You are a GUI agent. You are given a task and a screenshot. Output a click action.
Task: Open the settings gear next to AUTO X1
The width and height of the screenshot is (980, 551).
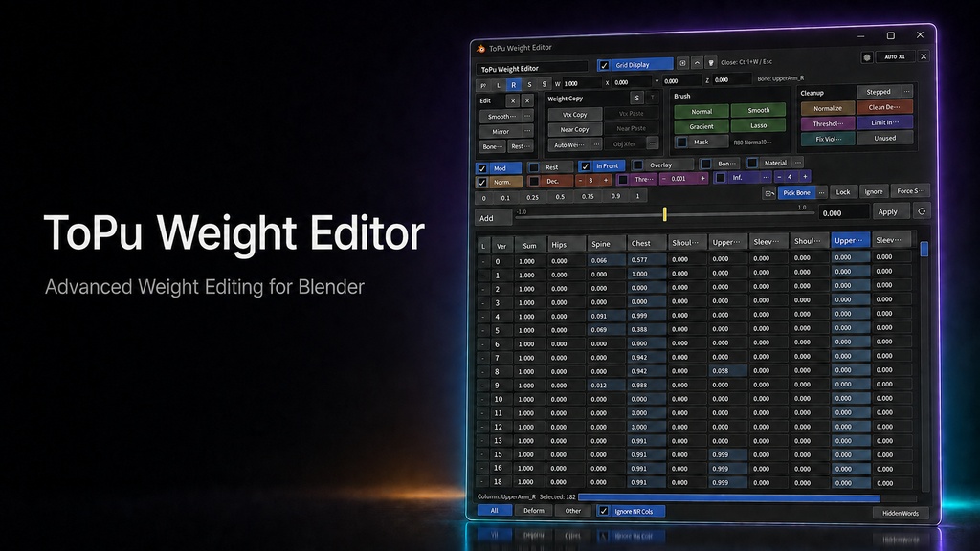click(x=867, y=57)
